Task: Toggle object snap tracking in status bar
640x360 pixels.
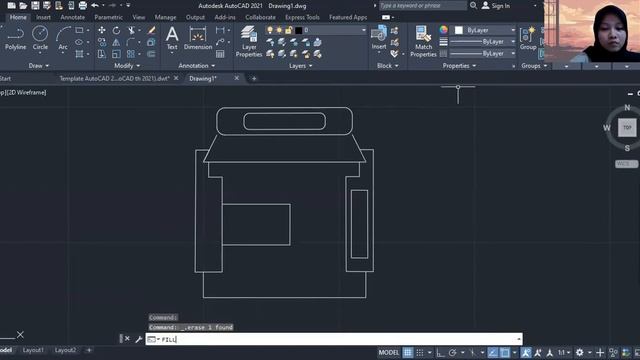Action: (493, 353)
